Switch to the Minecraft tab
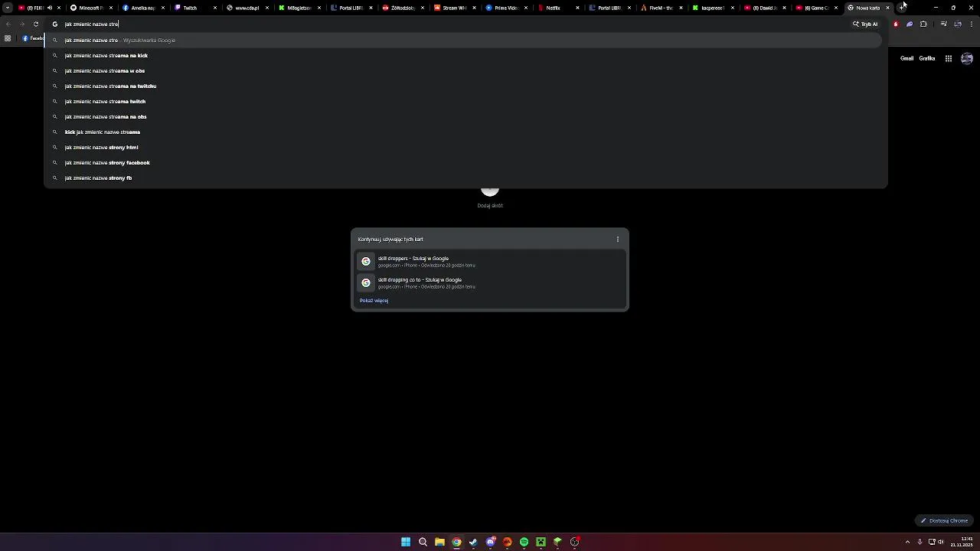980x551 pixels. point(90,8)
